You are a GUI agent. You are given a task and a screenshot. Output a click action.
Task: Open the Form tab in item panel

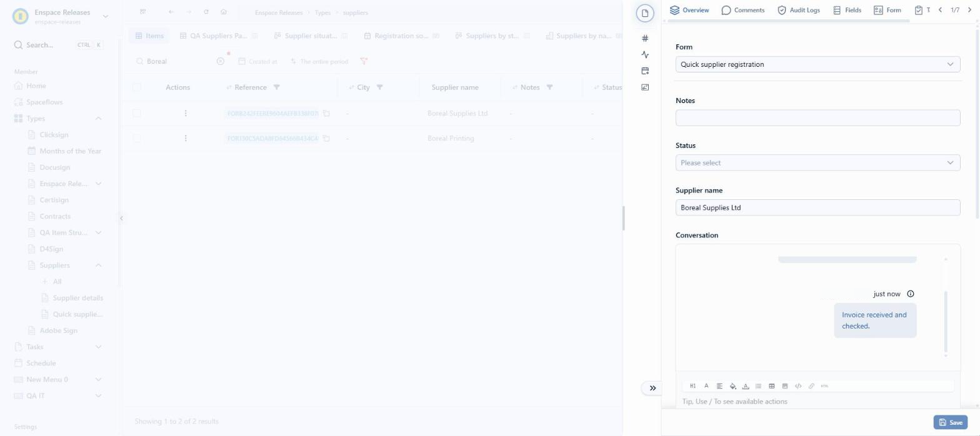pos(887,10)
